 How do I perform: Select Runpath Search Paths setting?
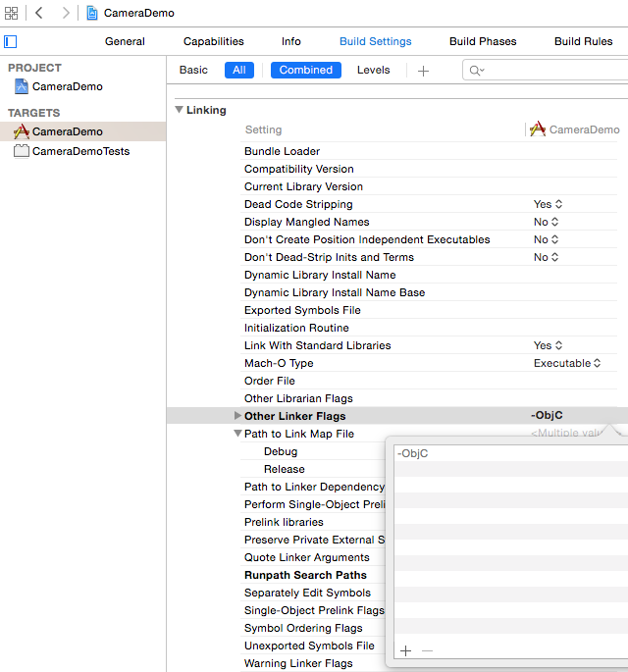coord(305,575)
